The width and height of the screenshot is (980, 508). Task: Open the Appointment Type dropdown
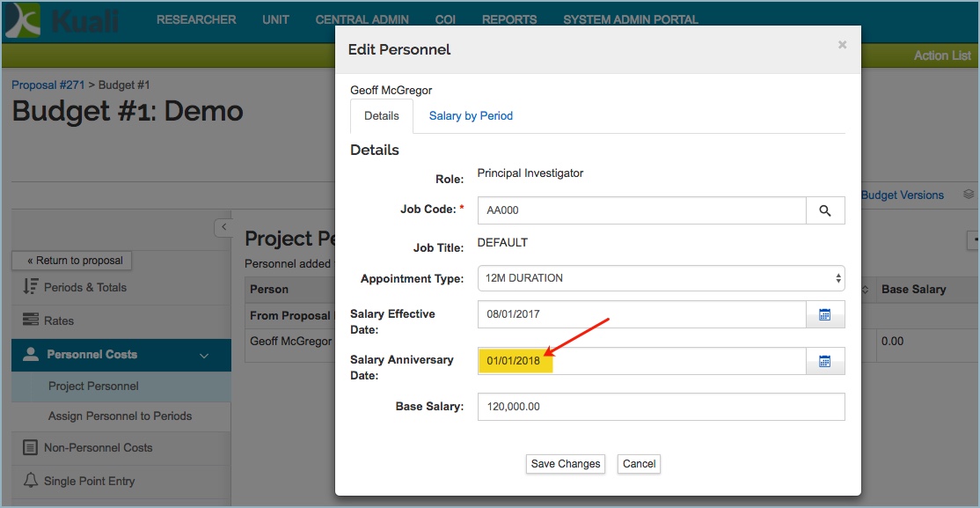[661, 278]
